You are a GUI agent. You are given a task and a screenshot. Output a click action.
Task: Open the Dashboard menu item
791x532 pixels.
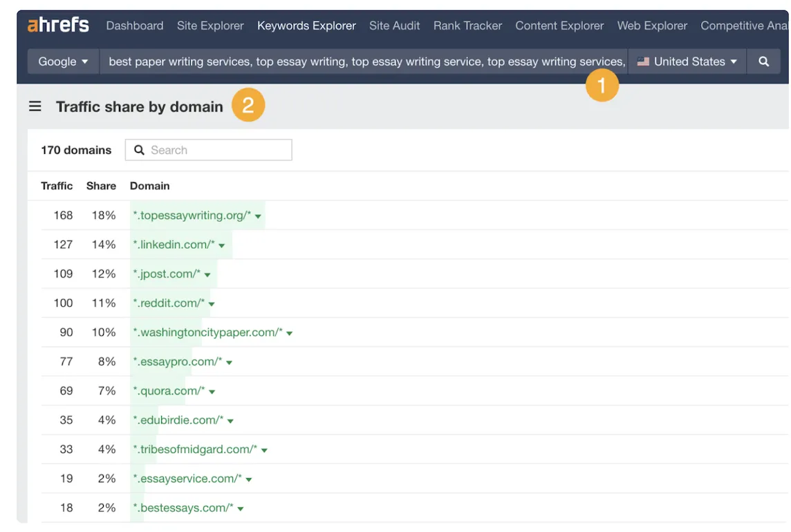click(135, 25)
